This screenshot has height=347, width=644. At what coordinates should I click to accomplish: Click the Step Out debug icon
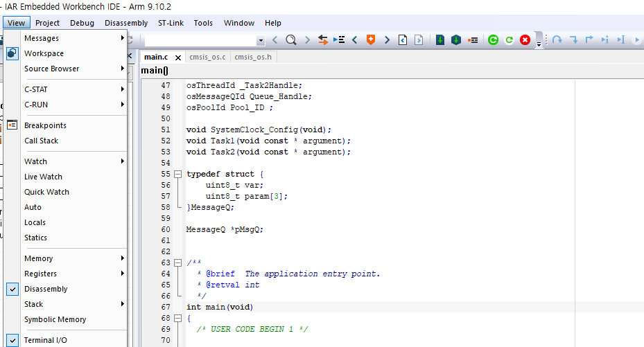point(589,39)
